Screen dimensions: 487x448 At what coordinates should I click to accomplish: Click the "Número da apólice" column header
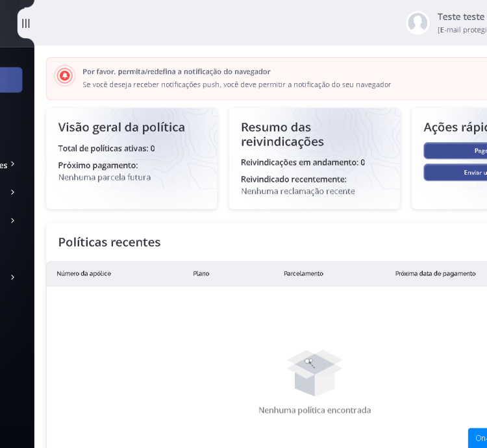click(x=84, y=273)
